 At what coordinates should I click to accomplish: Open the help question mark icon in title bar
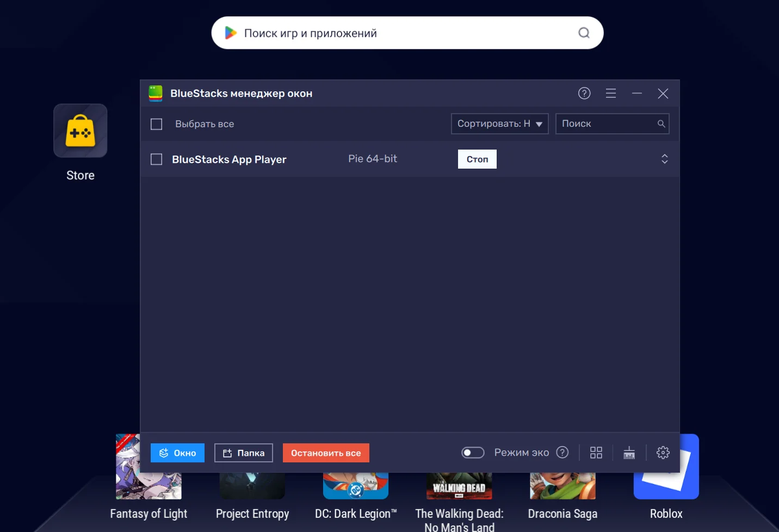[x=584, y=94]
